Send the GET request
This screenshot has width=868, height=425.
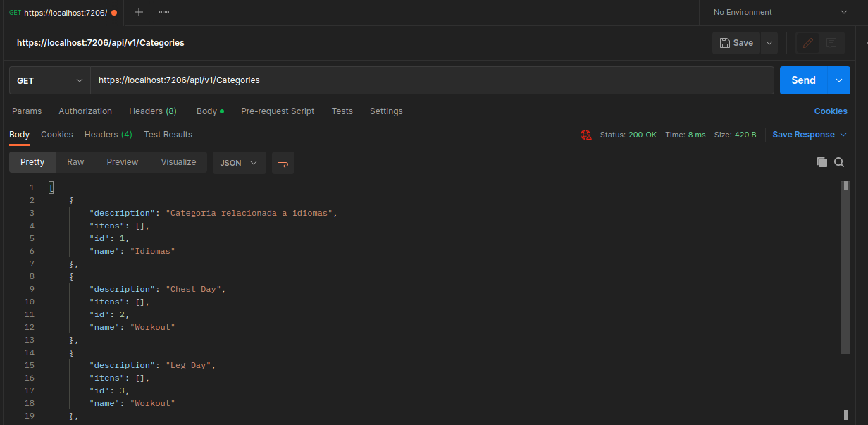point(803,80)
